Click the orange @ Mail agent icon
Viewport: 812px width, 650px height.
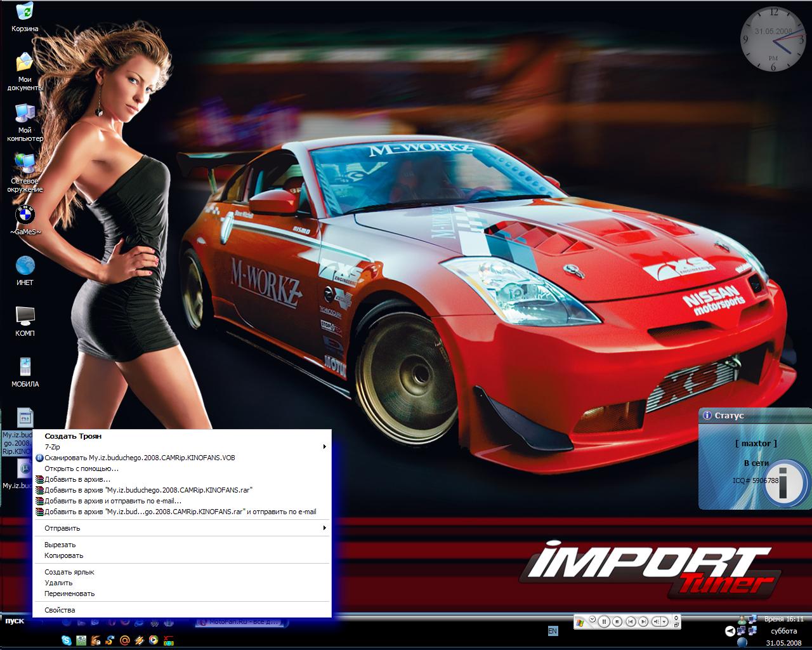point(125,640)
